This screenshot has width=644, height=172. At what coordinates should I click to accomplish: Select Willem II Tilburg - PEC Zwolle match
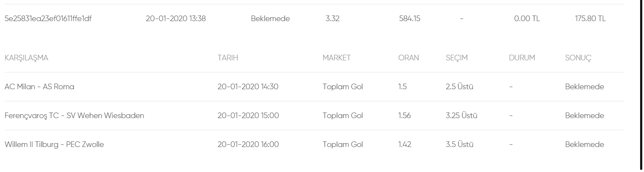point(54,144)
